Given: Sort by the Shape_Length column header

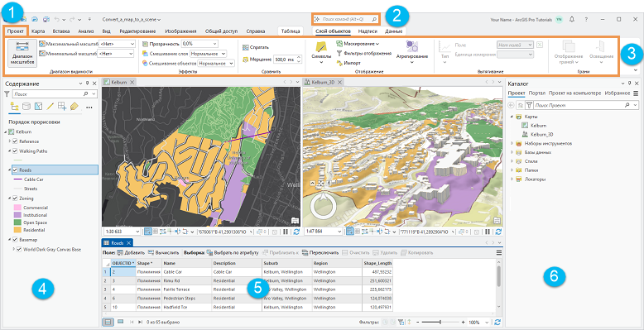Looking at the screenshot, I should (x=377, y=263).
